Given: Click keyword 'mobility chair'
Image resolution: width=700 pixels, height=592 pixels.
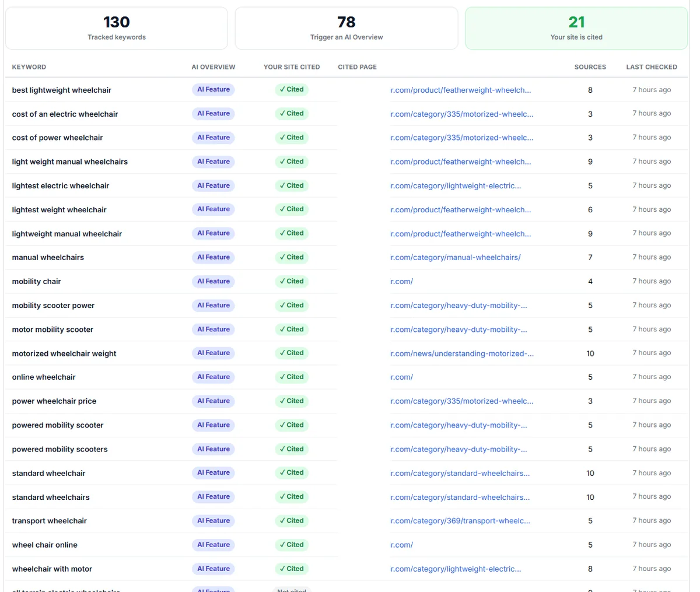Looking at the screenshot, I should (x=36, y=281).
